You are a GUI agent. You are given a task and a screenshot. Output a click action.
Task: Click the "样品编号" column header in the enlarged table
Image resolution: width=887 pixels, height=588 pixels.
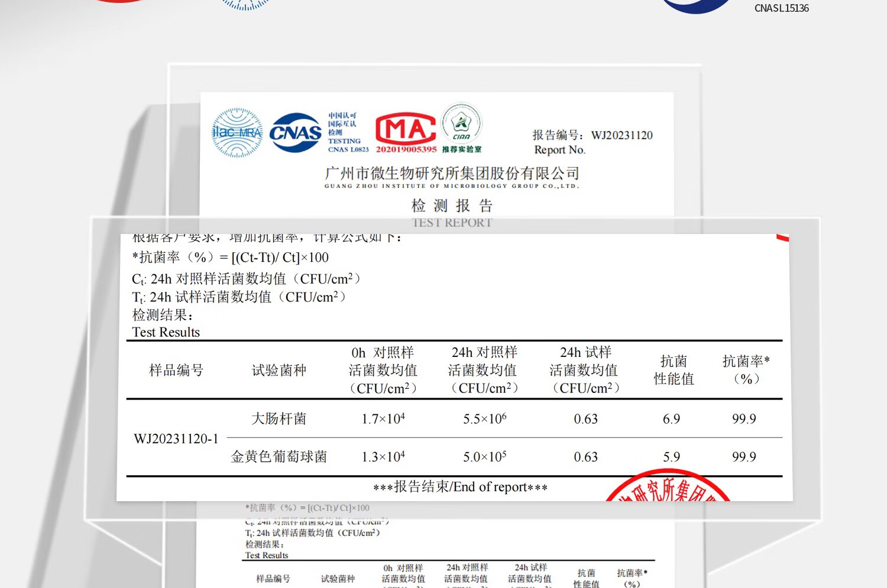coord(176,371)
